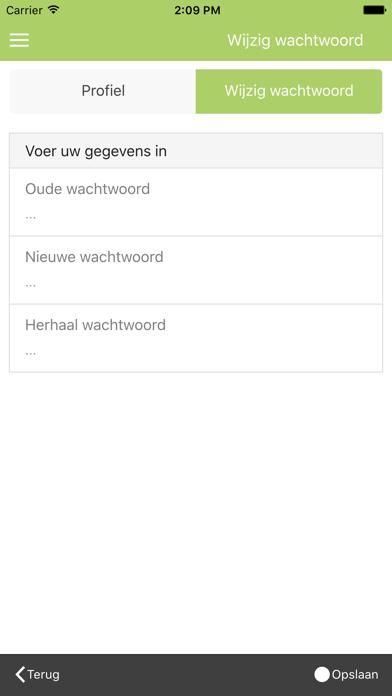
Task: Tap the 2:09 PM clock in status bar
Action: (197, 10)
